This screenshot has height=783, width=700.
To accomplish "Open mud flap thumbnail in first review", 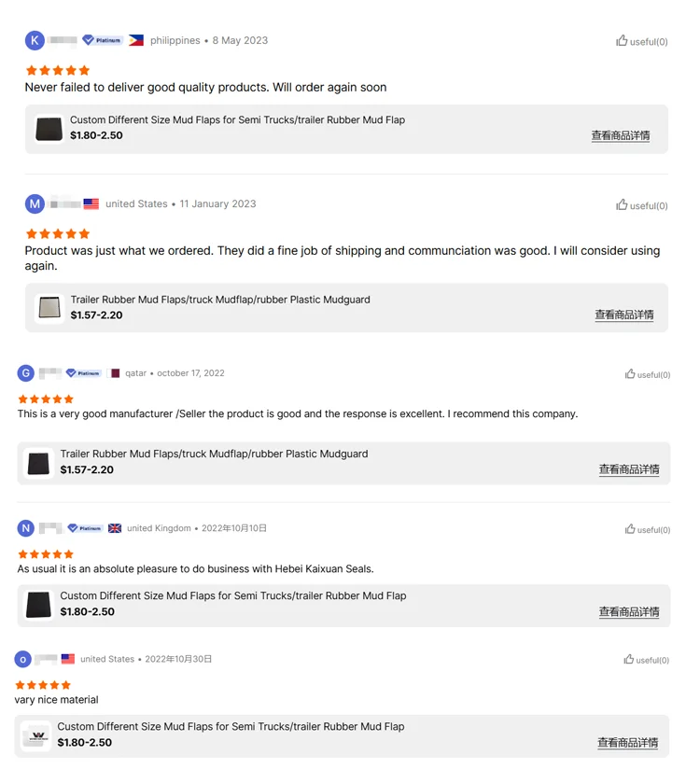I will tap(49, 129).
